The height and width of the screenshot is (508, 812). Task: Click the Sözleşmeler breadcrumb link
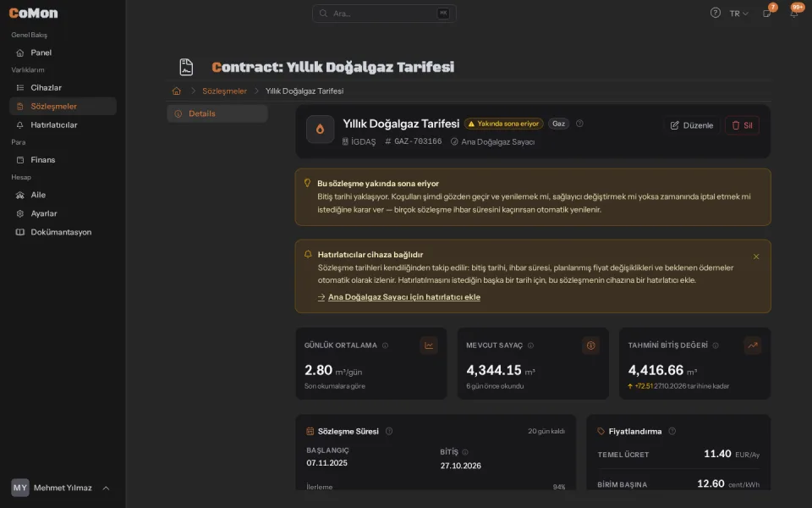pyautogui.click(x=224, y=91)
